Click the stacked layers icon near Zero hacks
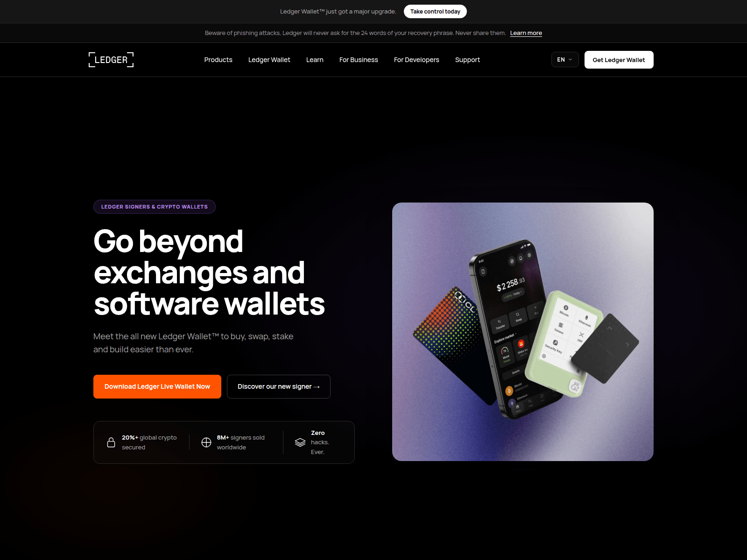Image resolution: width=747 pixels, height=560 pixels. [x=300, y=442]
